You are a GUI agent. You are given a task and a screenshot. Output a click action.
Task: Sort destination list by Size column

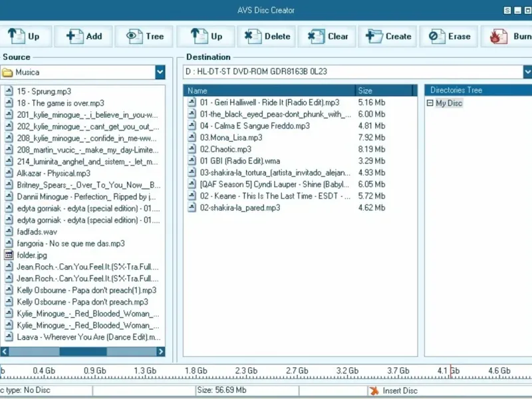(384, 90)
